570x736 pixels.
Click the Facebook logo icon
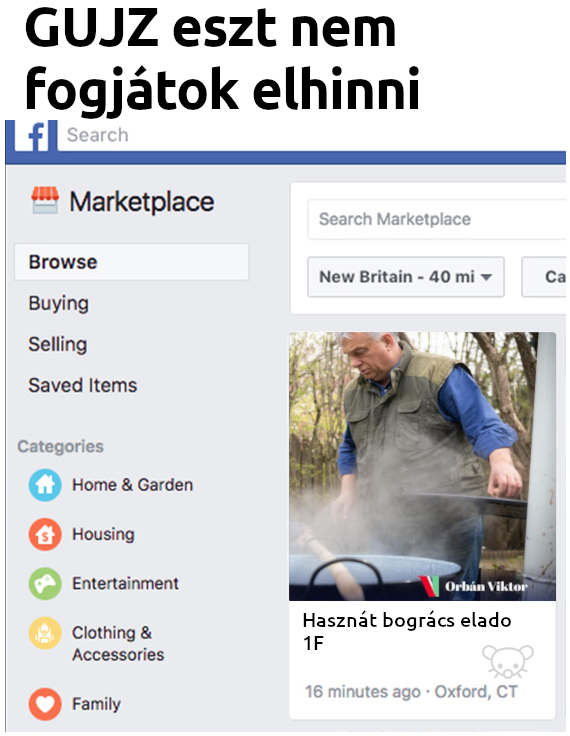click(x=36, y=136)
